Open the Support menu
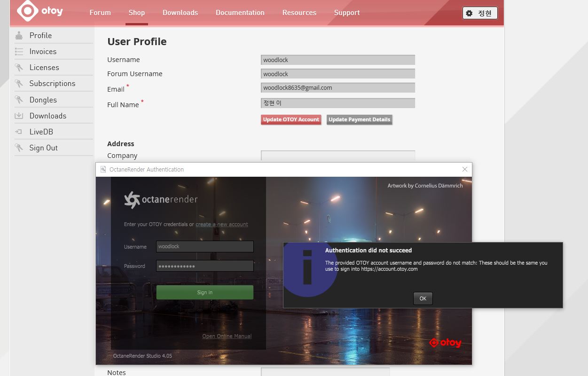 (347, 13)
